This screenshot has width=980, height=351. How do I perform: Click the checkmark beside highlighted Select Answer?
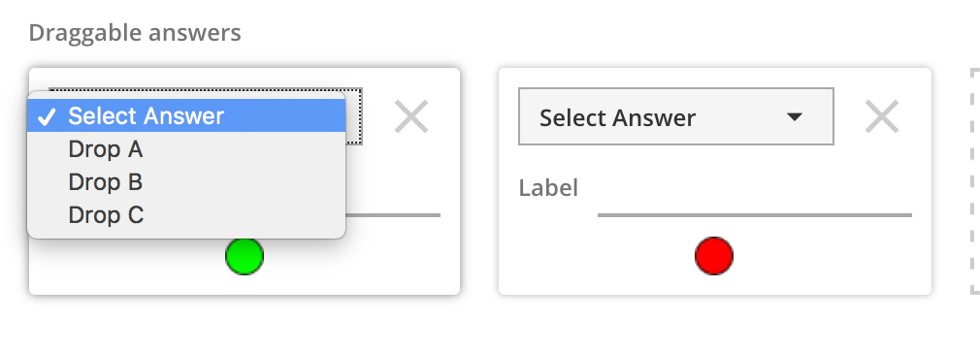pos(47,116)
